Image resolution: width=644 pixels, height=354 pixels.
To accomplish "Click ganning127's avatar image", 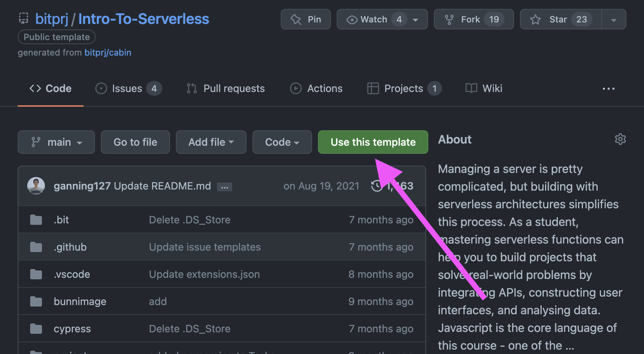I will click(36, 186).
